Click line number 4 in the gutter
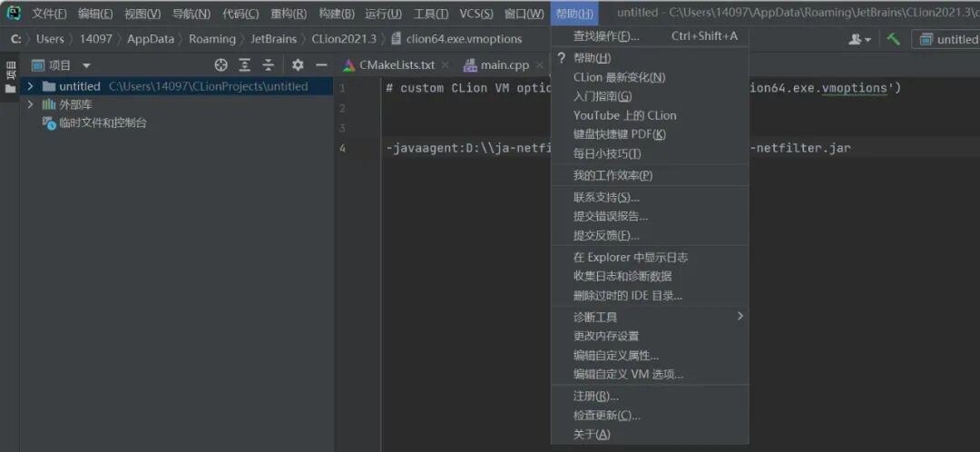The image size is (980, 452). [x=341, y=148]
